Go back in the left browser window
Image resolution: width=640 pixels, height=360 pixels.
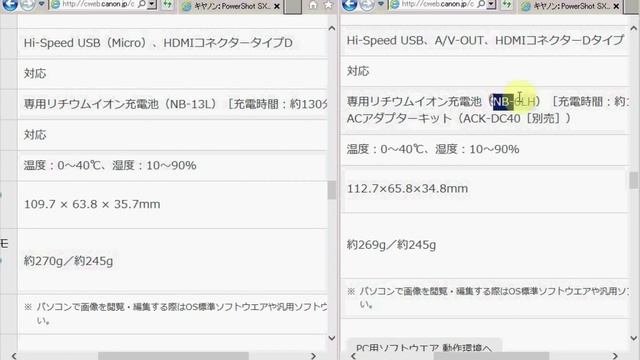click(10, 4)
